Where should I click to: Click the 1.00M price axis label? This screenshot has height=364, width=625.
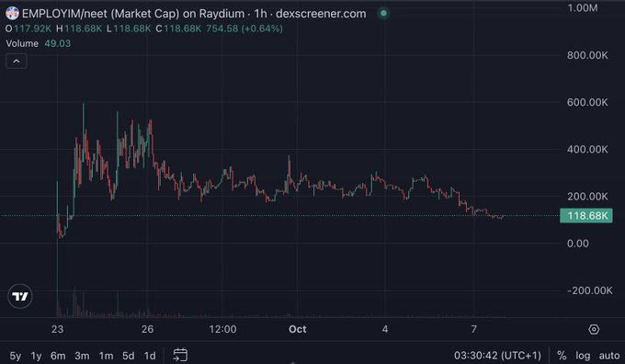click(x=583, y=8)
